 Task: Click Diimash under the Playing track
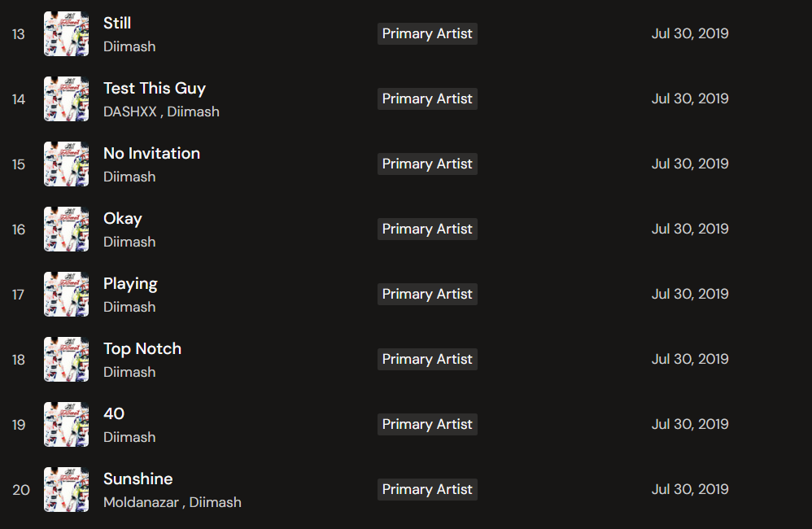click(129, 307)
